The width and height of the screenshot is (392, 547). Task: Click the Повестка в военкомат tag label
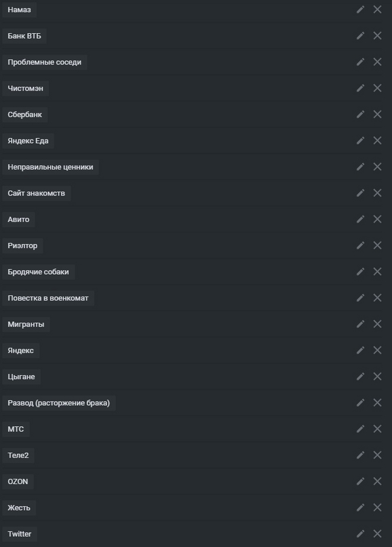pos(48,298)
